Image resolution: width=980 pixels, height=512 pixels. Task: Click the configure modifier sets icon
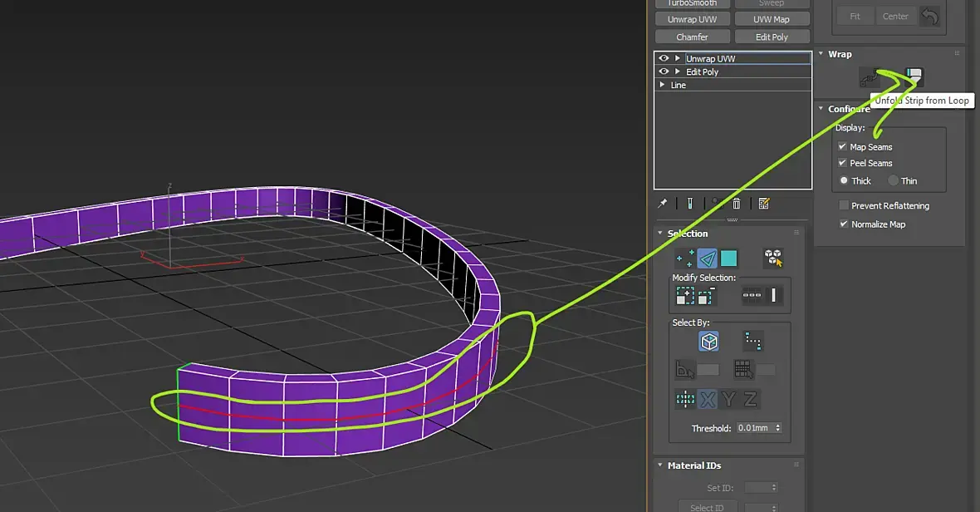click(x=764, y=204)
